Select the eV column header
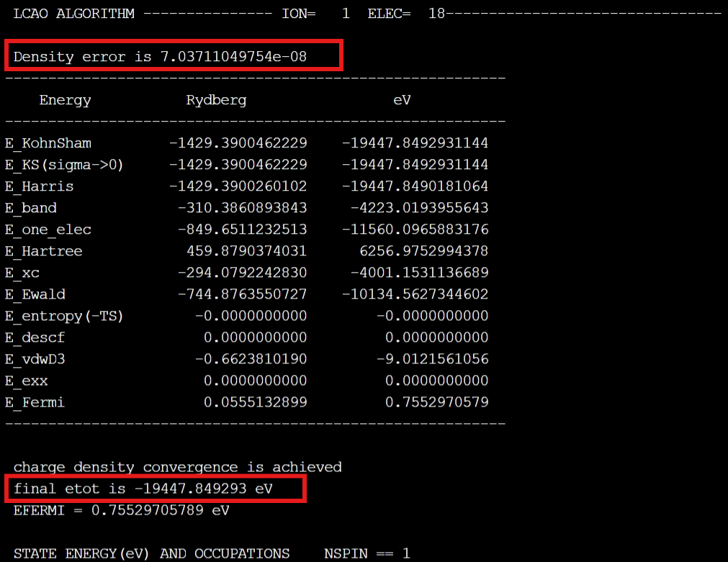This screenshot has height=562, width=728. click(402, 100)
